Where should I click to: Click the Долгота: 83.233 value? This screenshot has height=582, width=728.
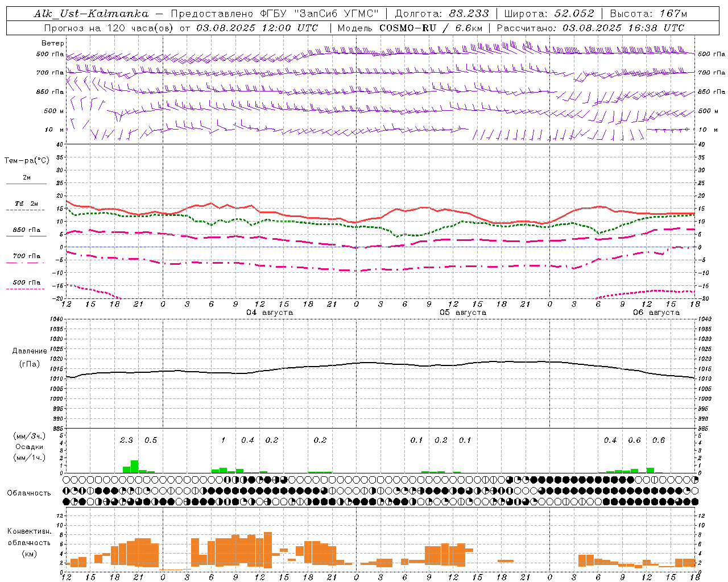442,14
